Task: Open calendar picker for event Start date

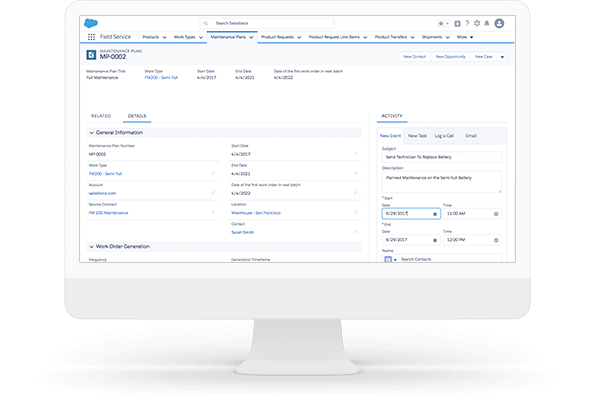Action: coord(434,213)
